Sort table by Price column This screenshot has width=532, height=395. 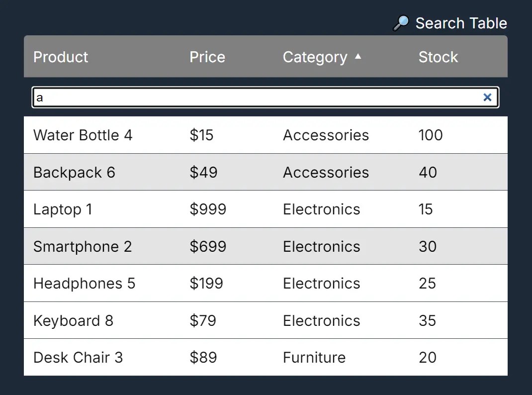(207, 57)
